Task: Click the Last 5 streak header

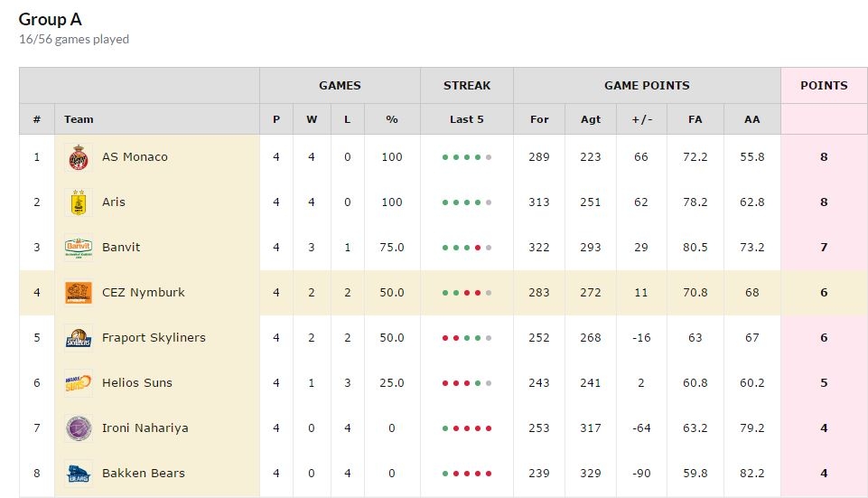Action: coord(467,119)
